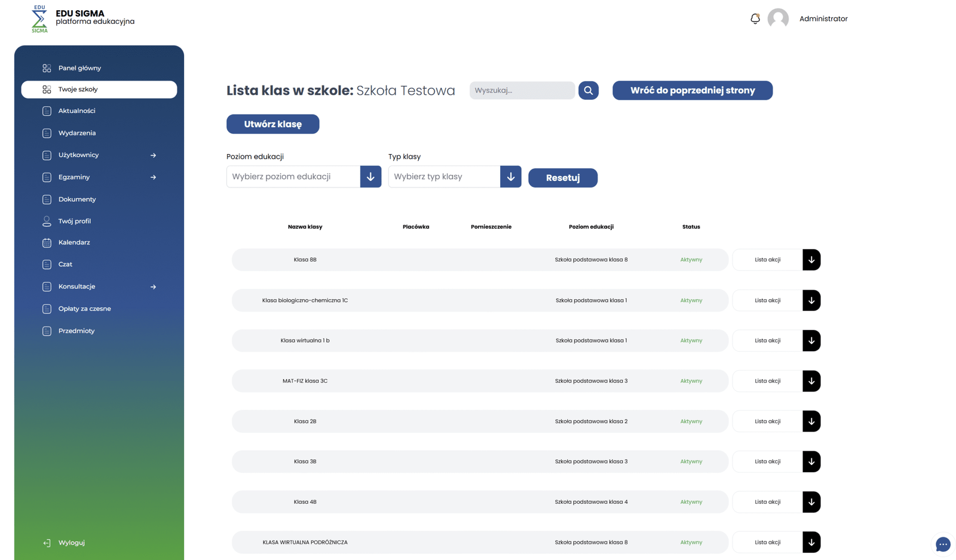
Task: Expand the Konsultacje submenu arrow
Action: [153, 287]
